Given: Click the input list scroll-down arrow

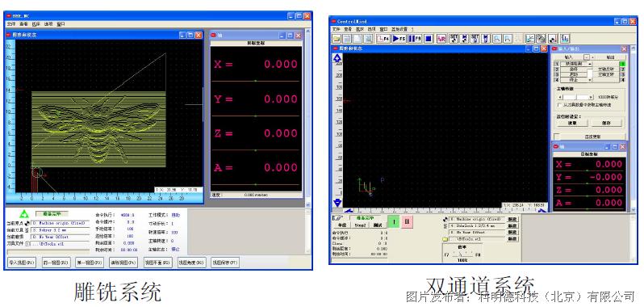Looking at the screenshot, I should (x=590, y=80).
